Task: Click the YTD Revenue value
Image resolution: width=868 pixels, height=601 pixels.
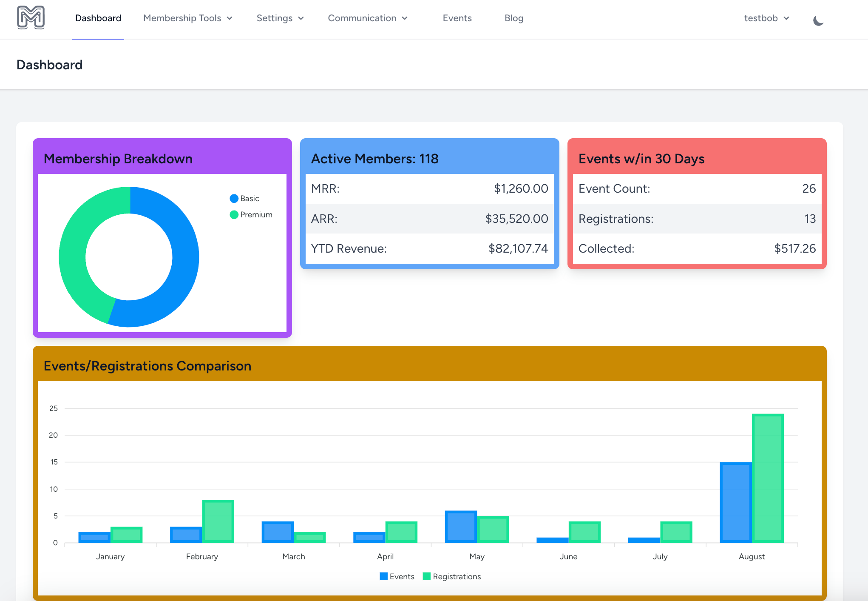Action: [518, 249]
